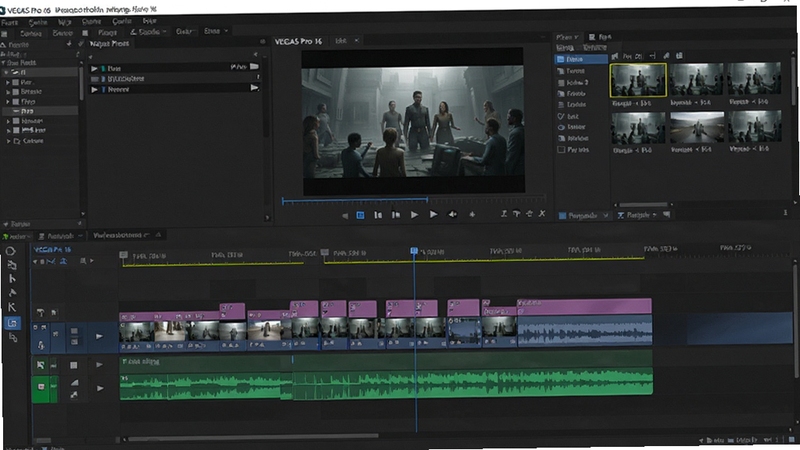The width and height of the screenshot is (800, 450).
Task: Click the play arrow in the green audio track header
Action: 100,388
